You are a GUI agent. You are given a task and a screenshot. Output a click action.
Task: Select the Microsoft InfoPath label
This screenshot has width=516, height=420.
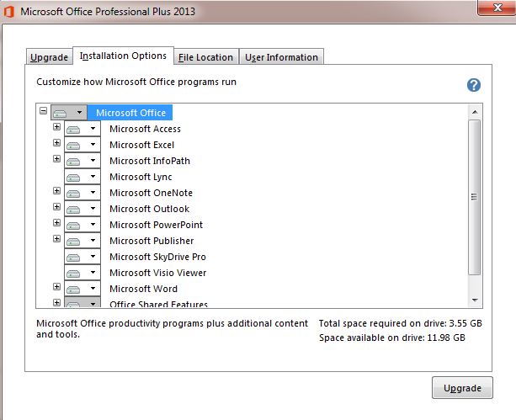[150, 161]
